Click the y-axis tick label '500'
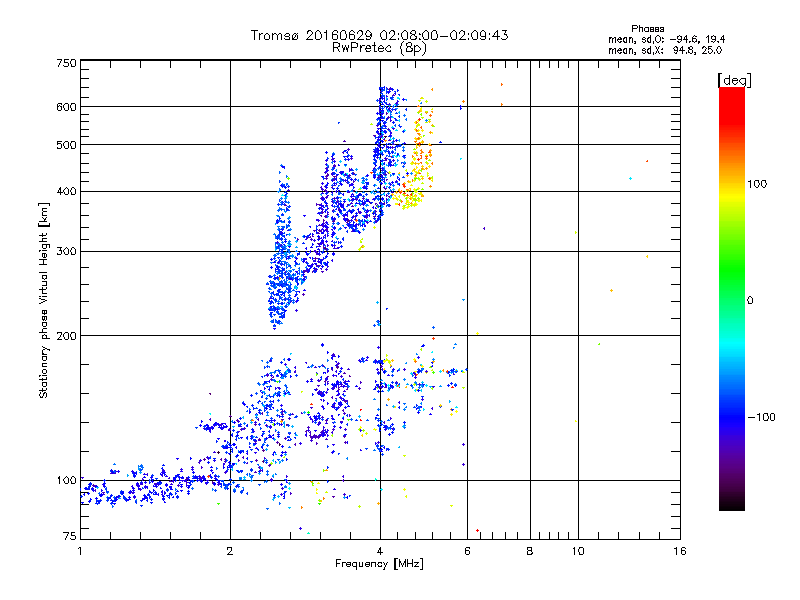Image resolution: width=800 pixels, height=600 pixels. pyautogui.click(x=66, y=145)
